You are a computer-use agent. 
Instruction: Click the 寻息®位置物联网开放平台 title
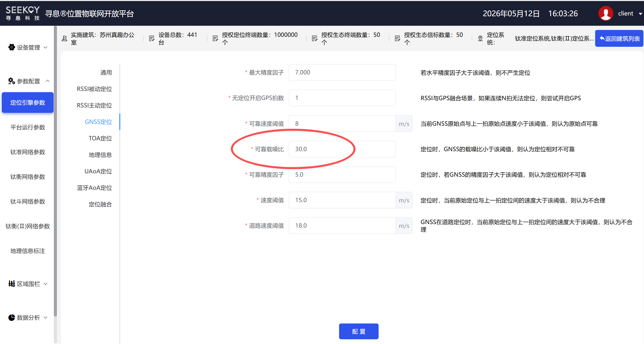click(x=89, y=13)
